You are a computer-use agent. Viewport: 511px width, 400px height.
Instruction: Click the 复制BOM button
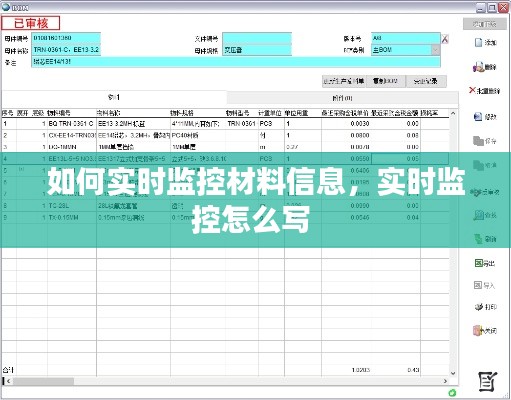(x=386, y=81)
